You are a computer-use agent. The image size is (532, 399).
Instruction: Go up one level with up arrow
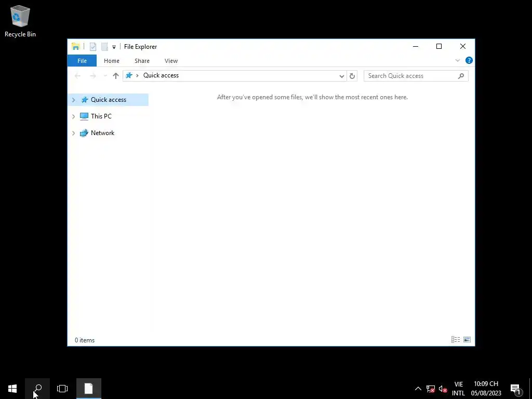(116, 76)
